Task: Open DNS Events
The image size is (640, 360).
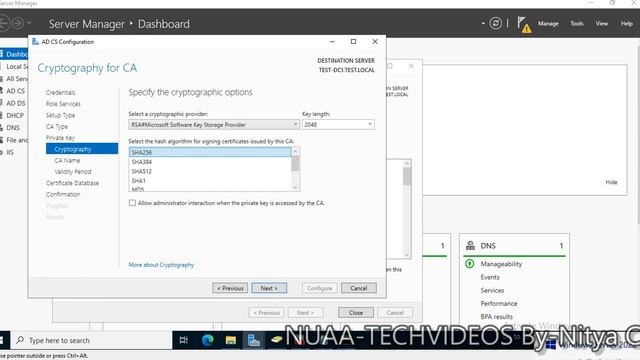Action: tap(490, 277)
